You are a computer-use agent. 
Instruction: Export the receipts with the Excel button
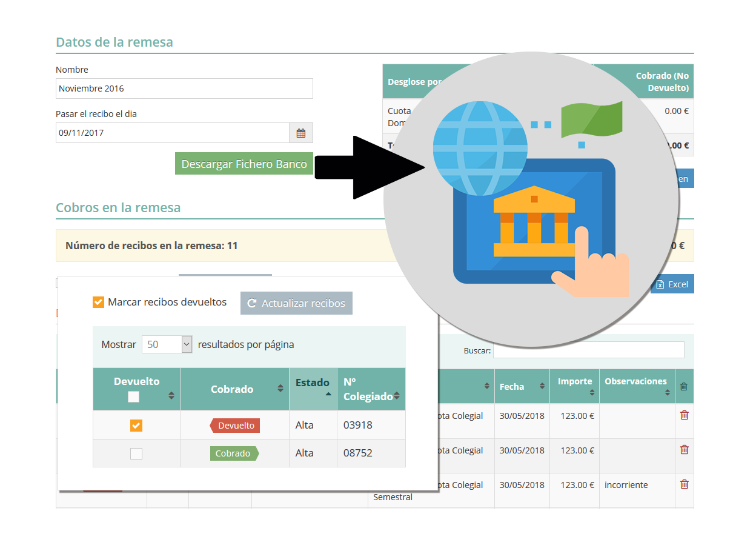click(672, 284)
